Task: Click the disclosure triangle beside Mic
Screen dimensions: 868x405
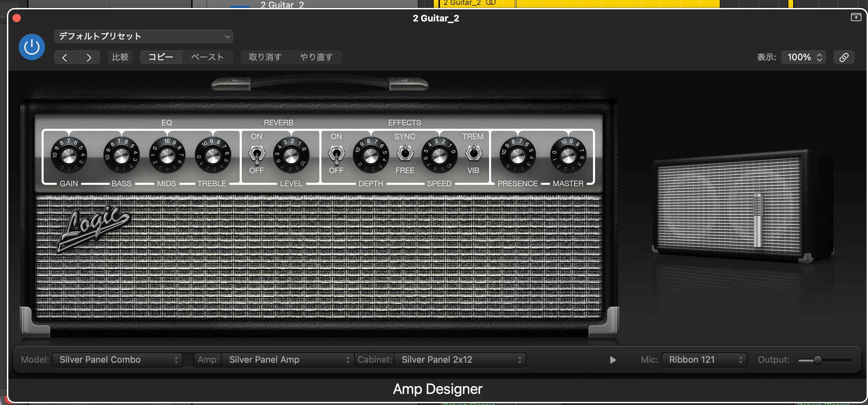Action: [613, 360]
